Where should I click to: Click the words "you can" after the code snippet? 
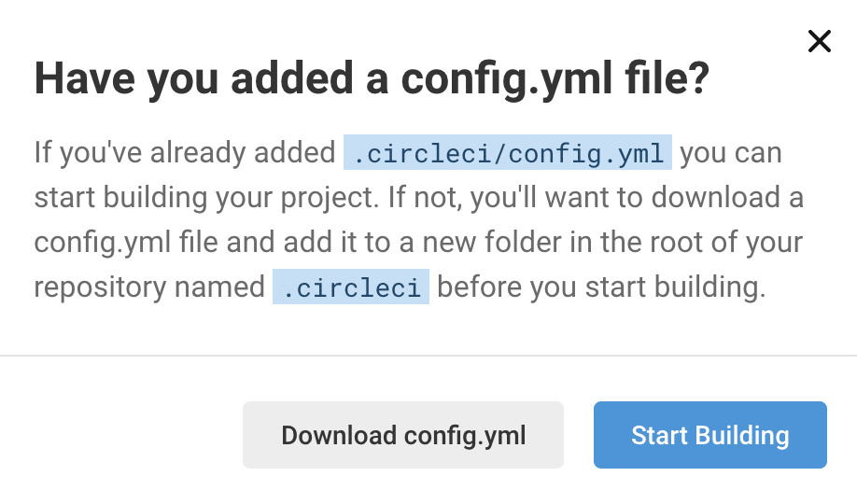tap(730, 152)
